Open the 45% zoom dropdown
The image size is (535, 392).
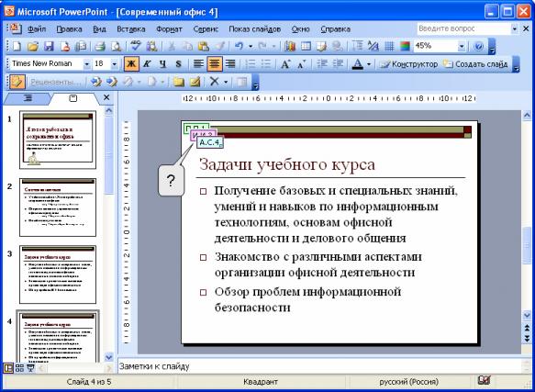click(x=462, y=47)
